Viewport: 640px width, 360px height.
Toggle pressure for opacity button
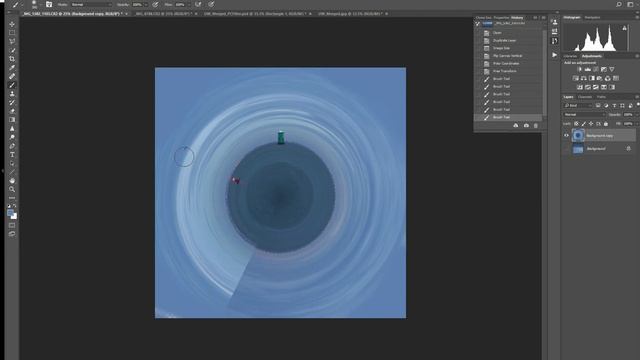155,4
